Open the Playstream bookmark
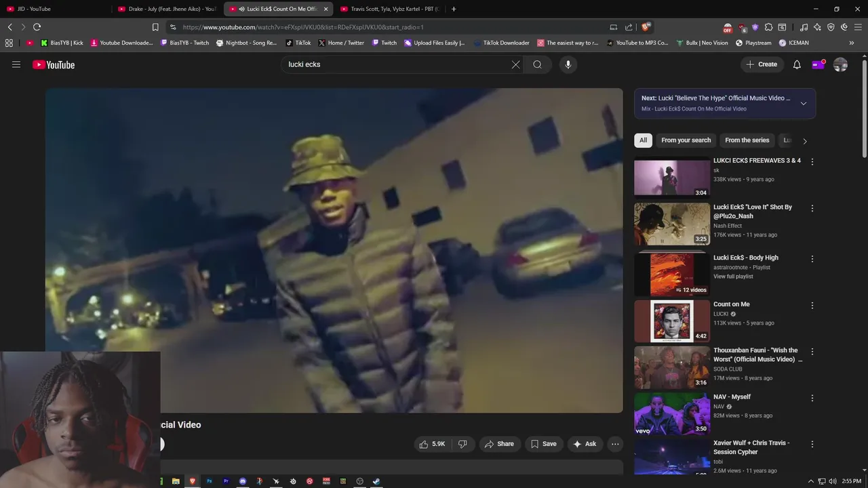Screen dimensions: 868x488 [x=753, y=43]
